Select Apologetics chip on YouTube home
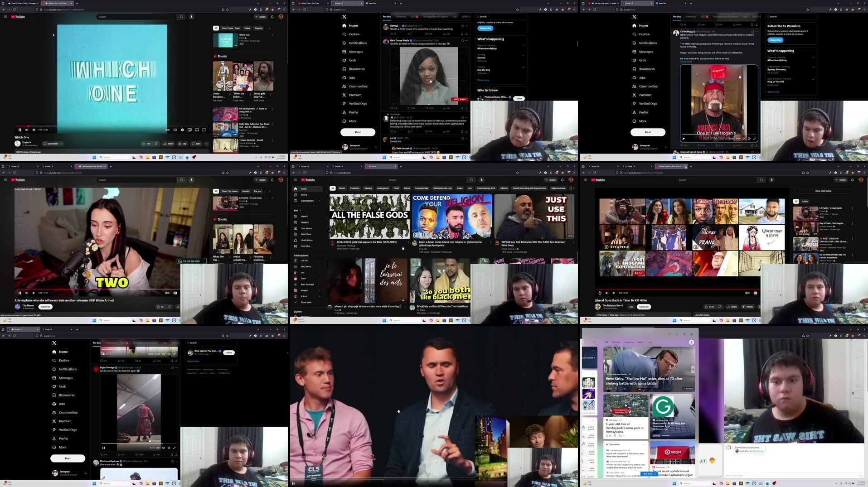This screenshot has width=868, height=487. tap(383, 188)
